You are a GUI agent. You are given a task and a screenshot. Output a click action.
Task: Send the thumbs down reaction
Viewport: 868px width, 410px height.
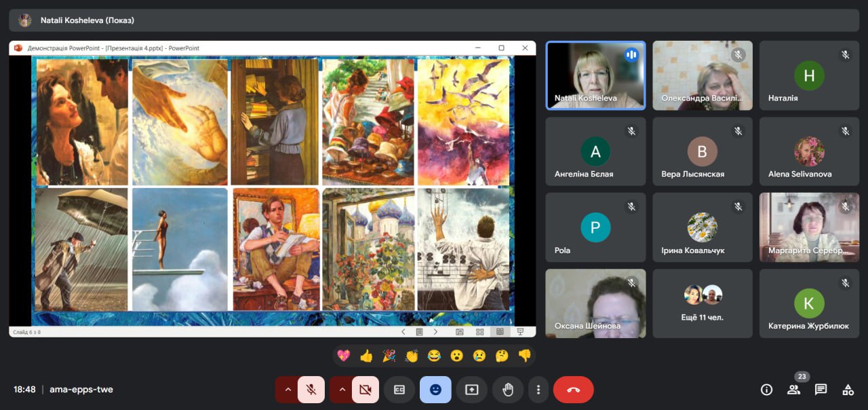point(524,356)
